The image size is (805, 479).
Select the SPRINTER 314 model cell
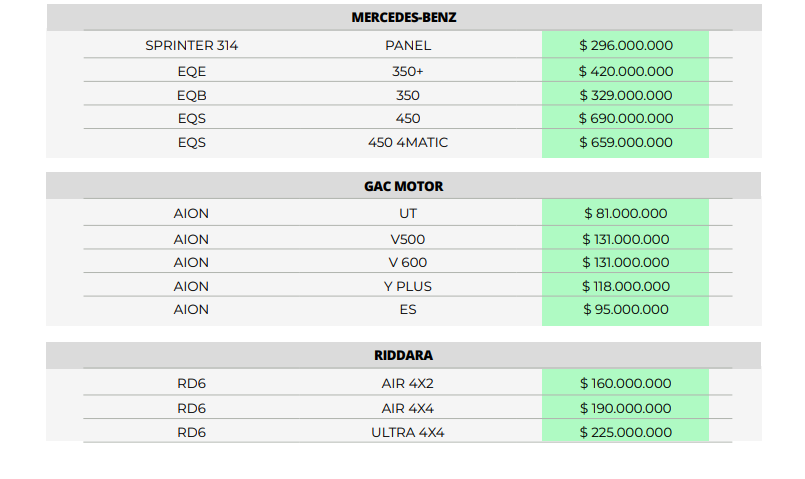[191, 45]
